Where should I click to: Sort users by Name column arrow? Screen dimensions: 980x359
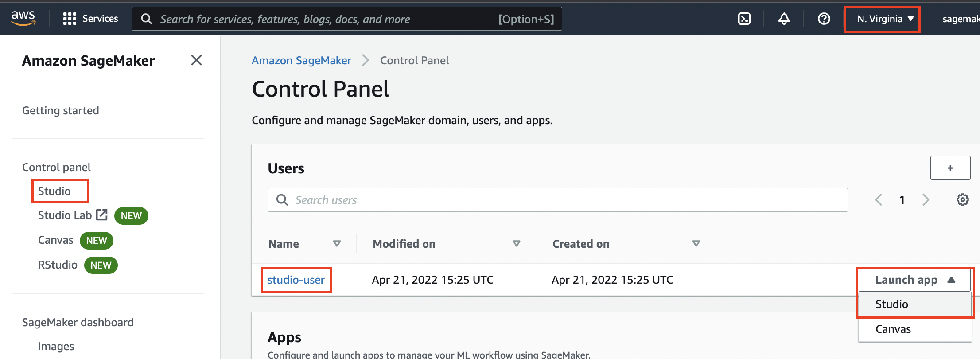tap(337, 244)
